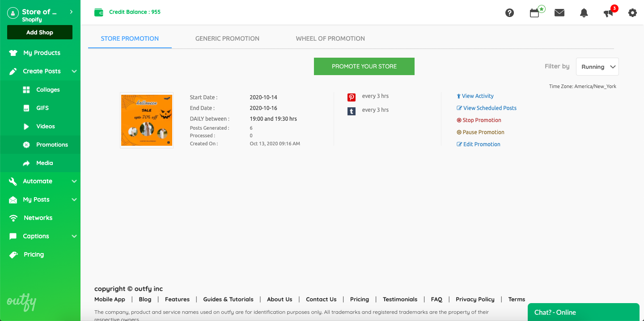
Task: Open the Halloween sale promotion thumbnail
Action: pos(147,120)
